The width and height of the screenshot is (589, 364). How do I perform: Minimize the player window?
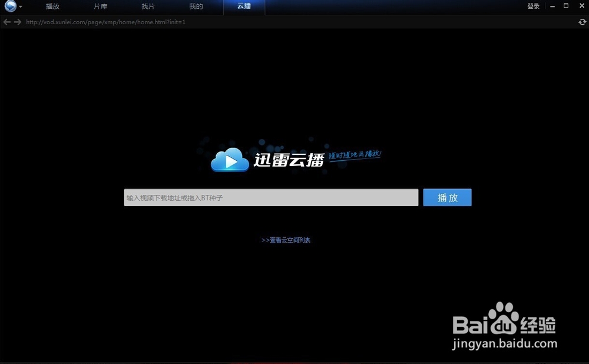[552, 6]
